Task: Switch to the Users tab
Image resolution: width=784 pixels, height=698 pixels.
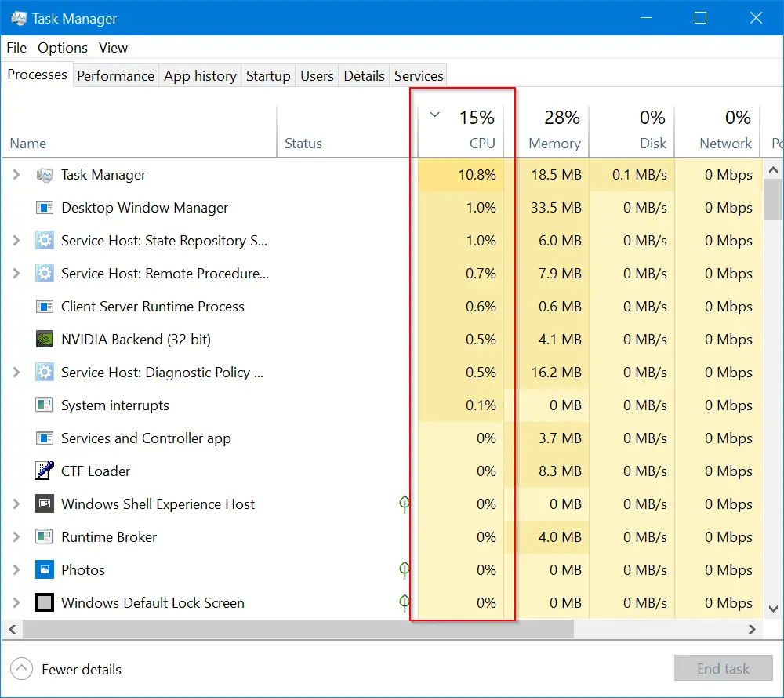Action: click(x=317, y=76)
